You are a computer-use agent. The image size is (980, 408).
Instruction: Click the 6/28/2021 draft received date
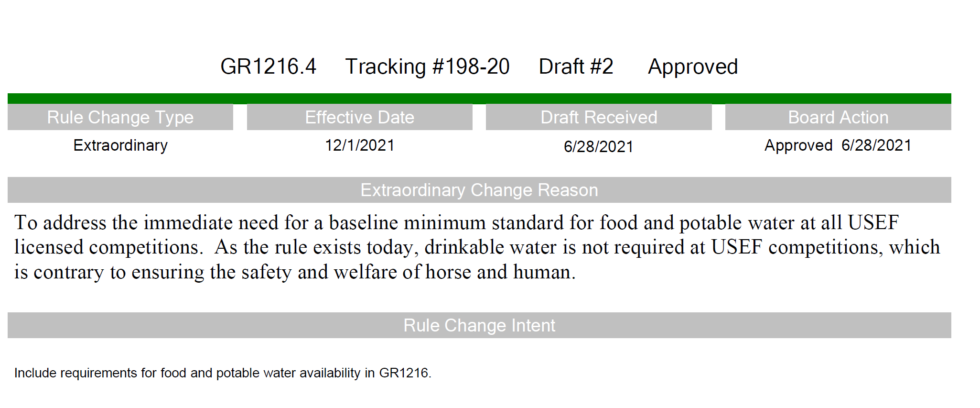(x=599, y=146)
